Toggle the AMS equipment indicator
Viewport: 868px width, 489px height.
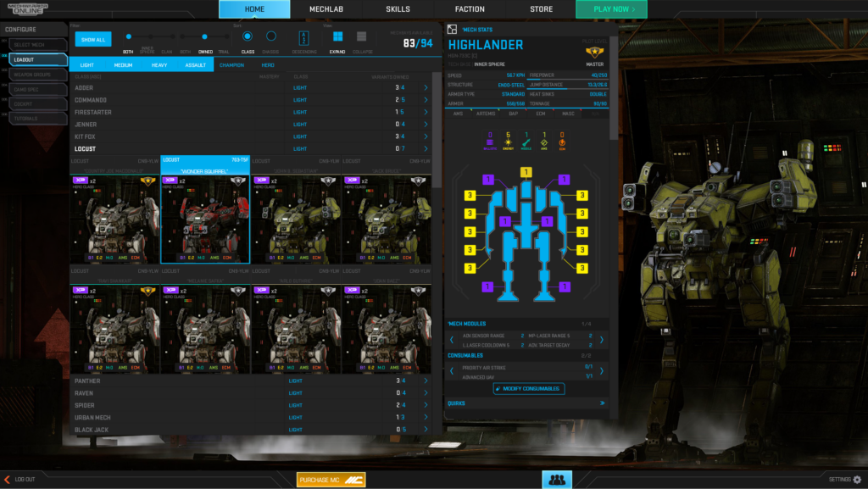pos(459,114)
